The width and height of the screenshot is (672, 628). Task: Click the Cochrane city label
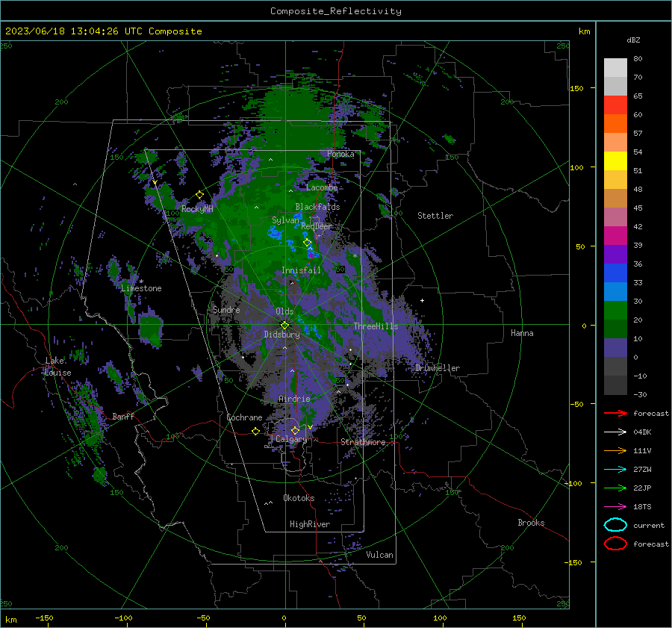(x=244, y=417)
